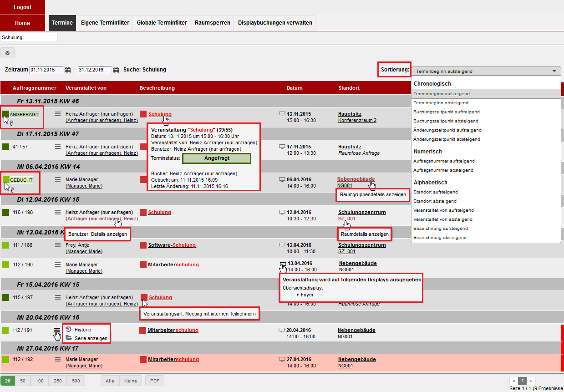
Task: Go to Home
Action: (x=22, y=23)
